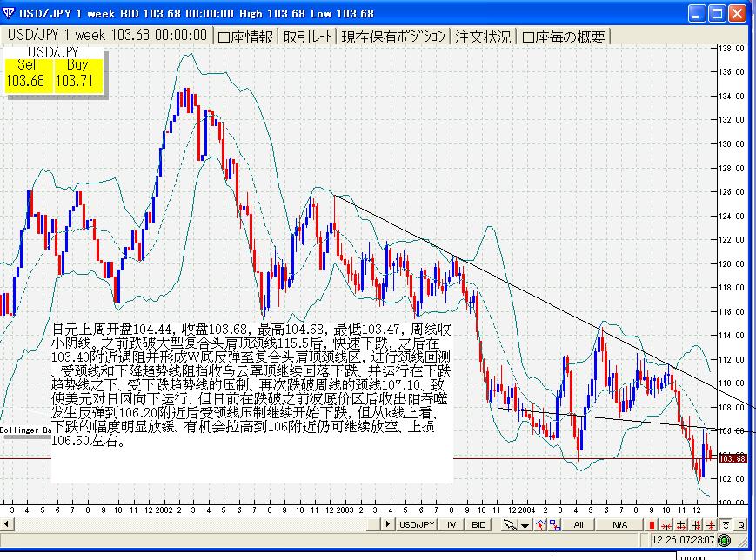Click the window icon in title bar

[x=8, y=13]
